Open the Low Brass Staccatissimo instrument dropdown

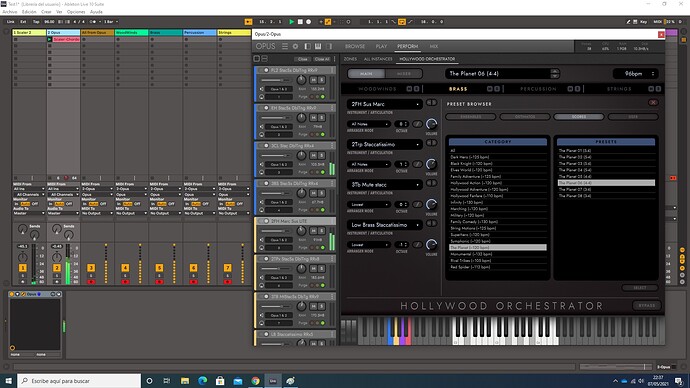pyautogui.click(x=385, y=225)
